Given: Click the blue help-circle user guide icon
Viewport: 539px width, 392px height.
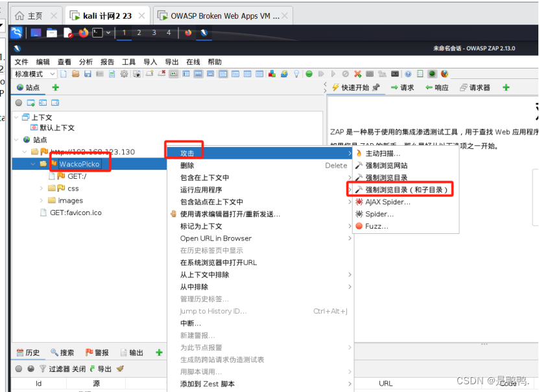Looking at the screenshot, I should 408,74.
